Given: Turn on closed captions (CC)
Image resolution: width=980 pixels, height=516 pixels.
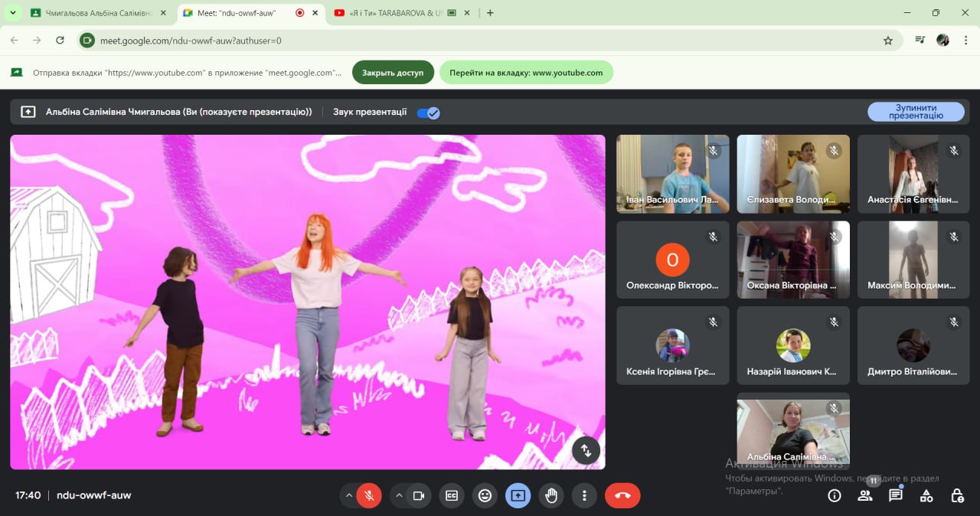Looking at the screenshot, I should (452, 495).
